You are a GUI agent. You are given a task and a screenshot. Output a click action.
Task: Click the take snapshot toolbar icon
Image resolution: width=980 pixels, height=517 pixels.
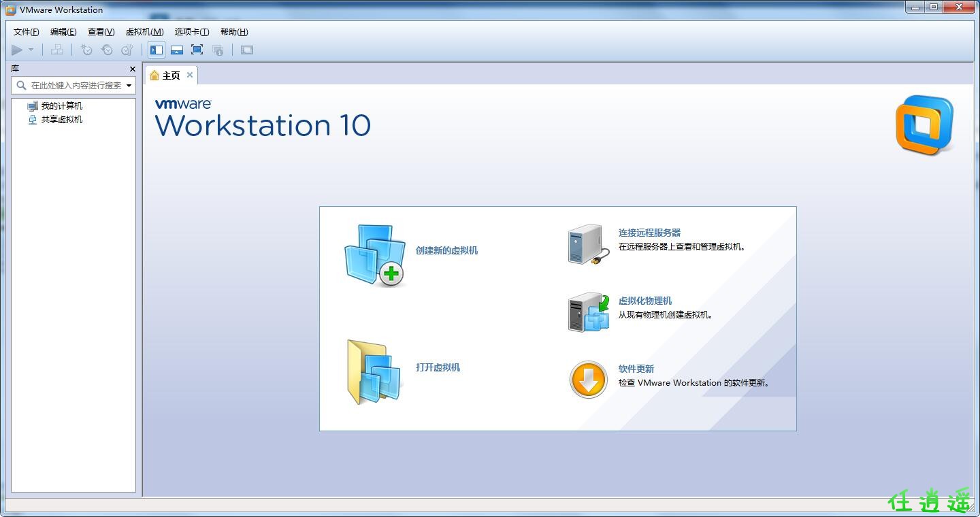(x=86, y=50)
